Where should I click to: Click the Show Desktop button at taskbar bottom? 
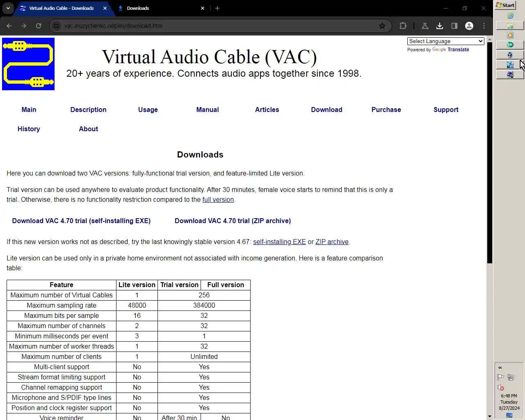509,415
